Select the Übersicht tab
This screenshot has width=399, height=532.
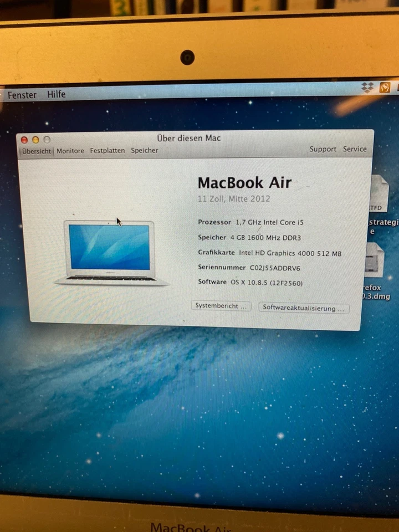point(37,151)
